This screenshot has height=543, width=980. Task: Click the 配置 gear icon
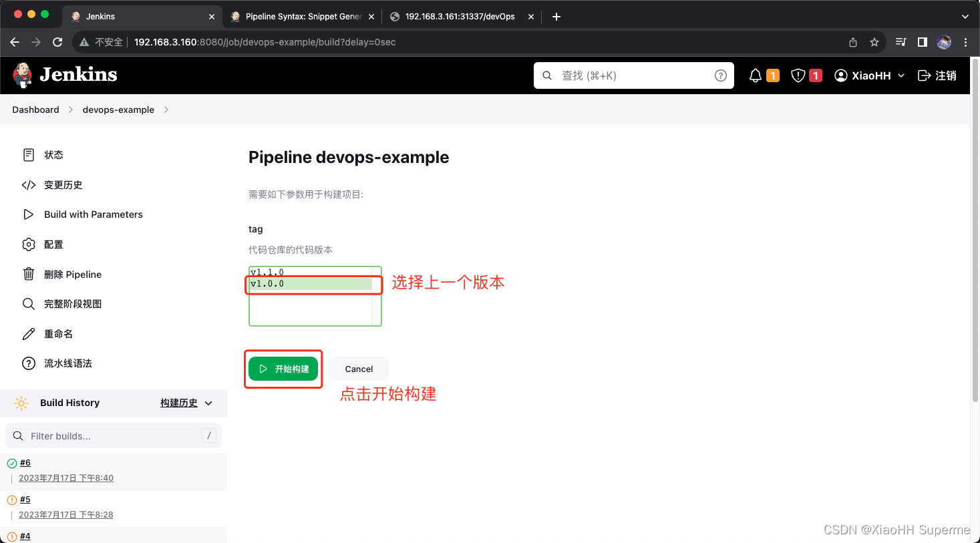(x=29, y=244)
